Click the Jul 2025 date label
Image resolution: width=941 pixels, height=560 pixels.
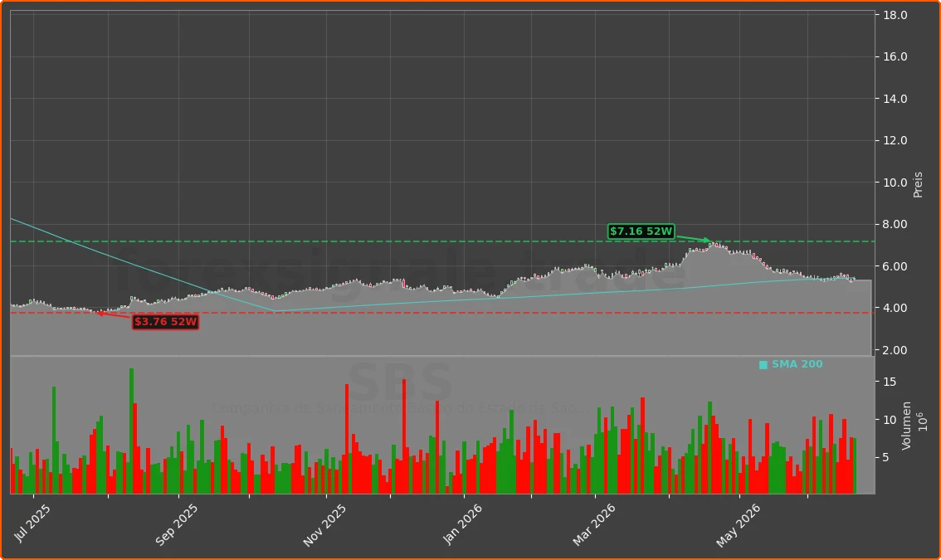tap(32, 523)
